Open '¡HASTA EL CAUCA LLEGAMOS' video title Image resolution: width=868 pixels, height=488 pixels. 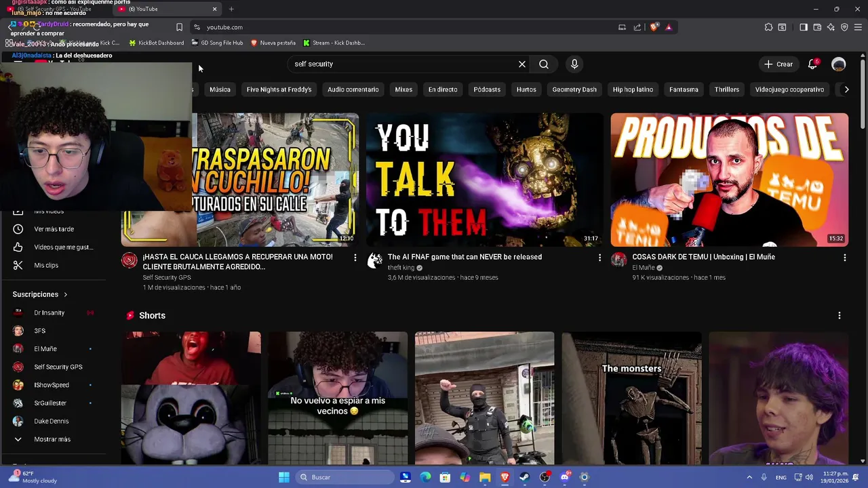coord(237,262)
